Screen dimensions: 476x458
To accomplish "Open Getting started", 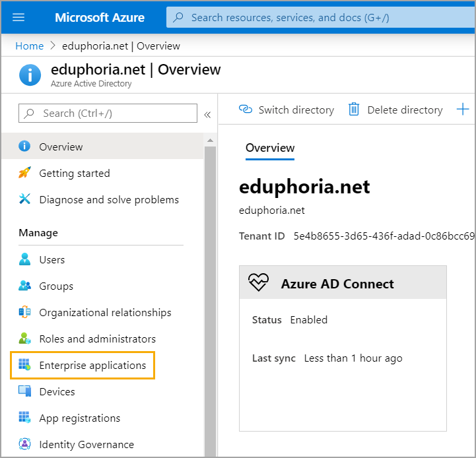I will [75, 173].
